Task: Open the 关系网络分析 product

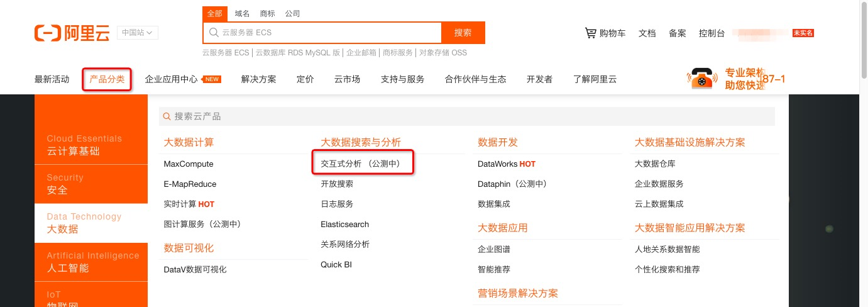Action: [x=345, y=244]
